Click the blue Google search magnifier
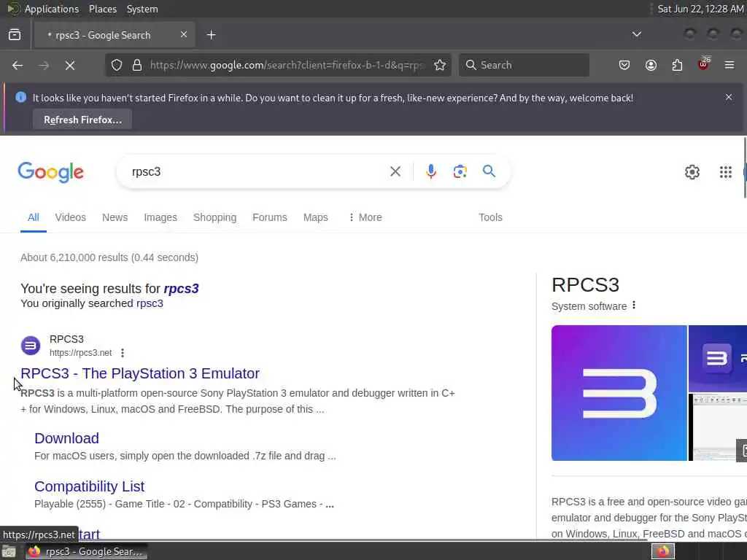 489,171
